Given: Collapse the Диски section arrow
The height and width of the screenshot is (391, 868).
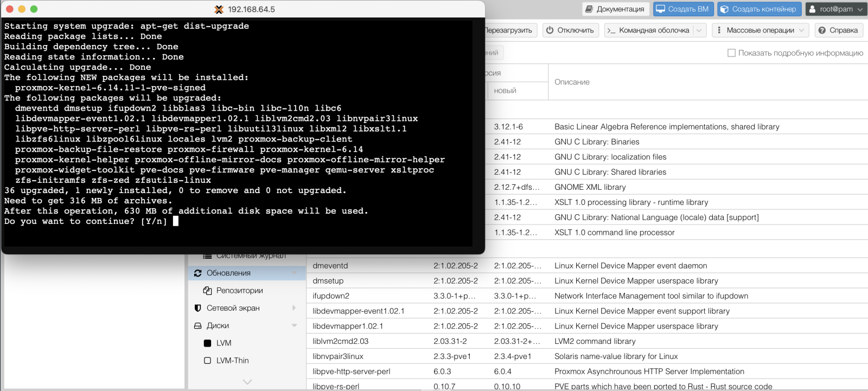Looking at the screenshot, I should coord(294,325).
